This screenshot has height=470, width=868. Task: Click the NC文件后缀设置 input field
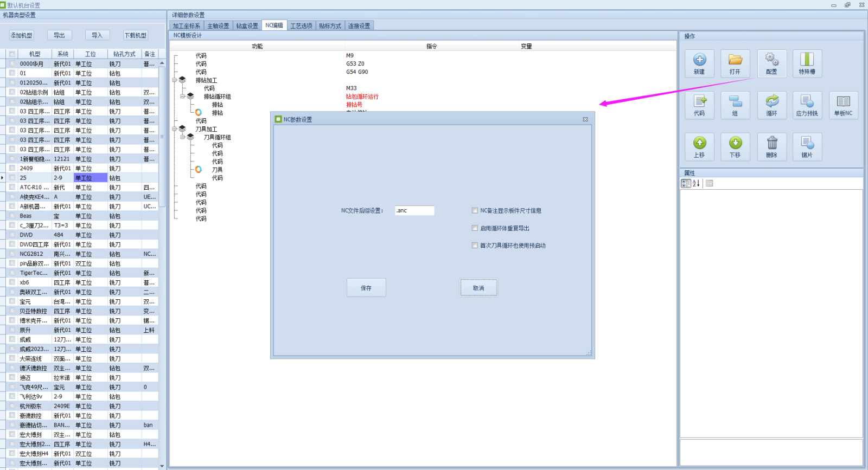click(414, 210)
